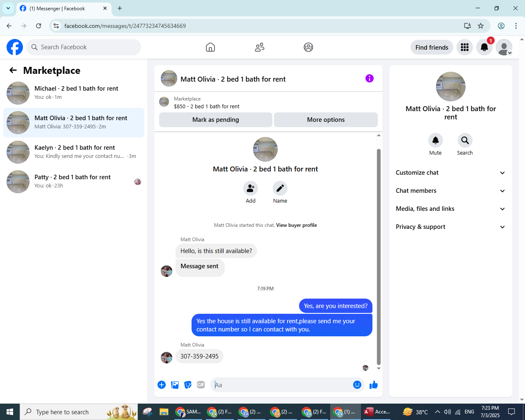Click the Facebook logo icon
The image size is (525, 420).
click(x=15, y=47)
